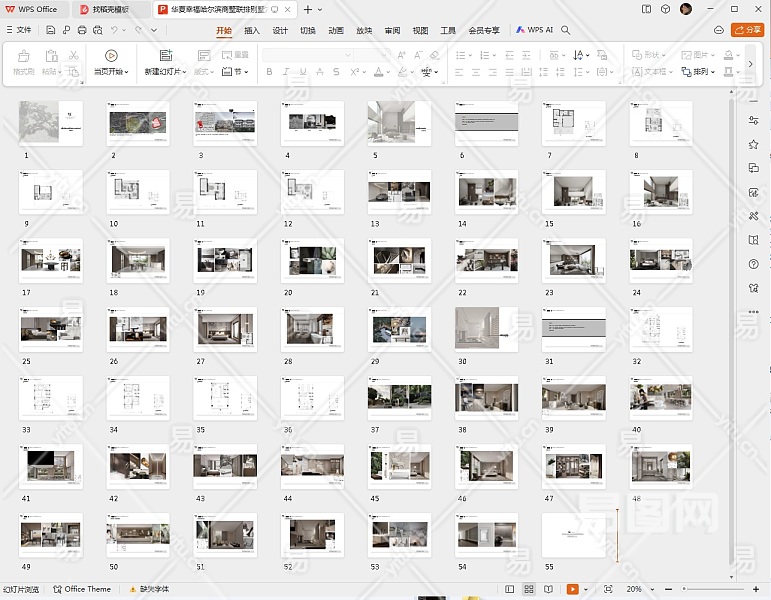771x600 pixels.
Task: Open the settings sliders icon in right sidebar
Action: point(753,120)
